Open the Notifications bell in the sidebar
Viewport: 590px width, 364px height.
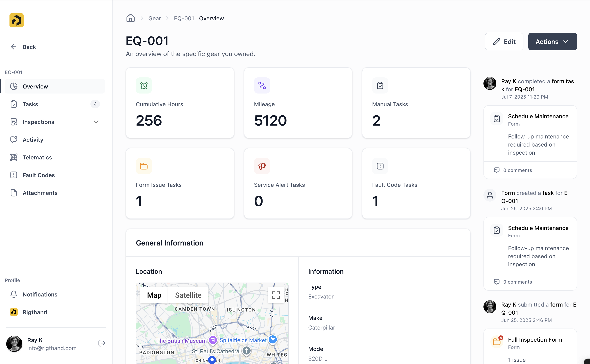(x=14, y=294)
